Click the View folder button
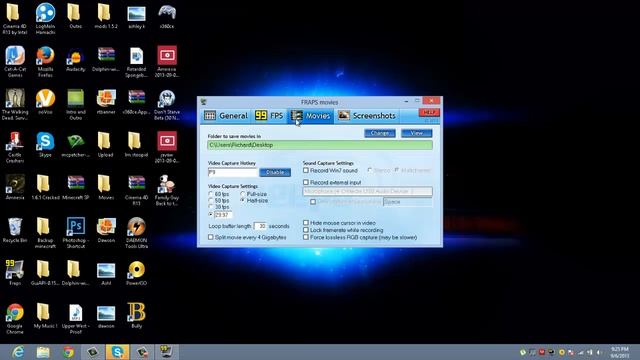The image size is (640, 360). tap(416, 133)
